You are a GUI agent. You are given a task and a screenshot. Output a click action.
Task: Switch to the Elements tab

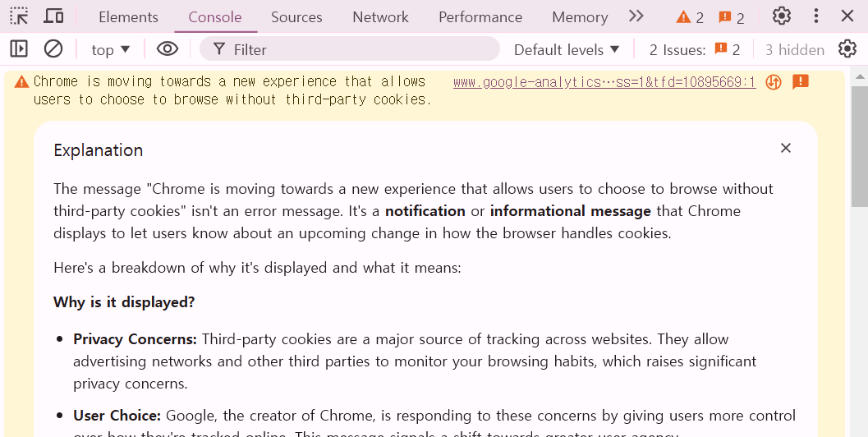tap(128, 17)
